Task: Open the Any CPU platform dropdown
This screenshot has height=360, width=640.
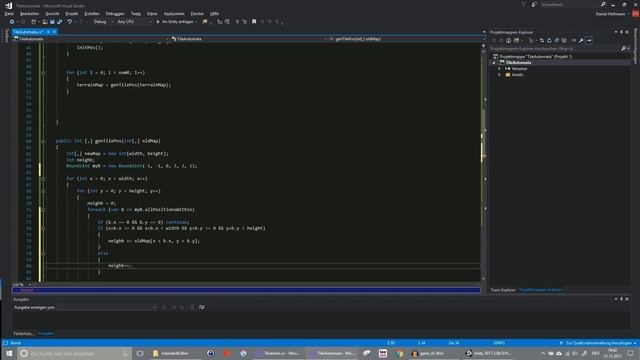Action: pos(134,22)
